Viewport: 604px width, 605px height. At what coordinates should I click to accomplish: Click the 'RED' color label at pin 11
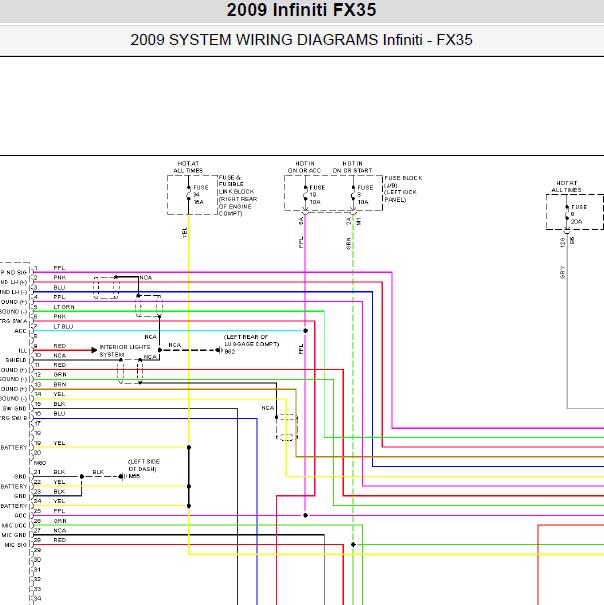tap(59, 365)
